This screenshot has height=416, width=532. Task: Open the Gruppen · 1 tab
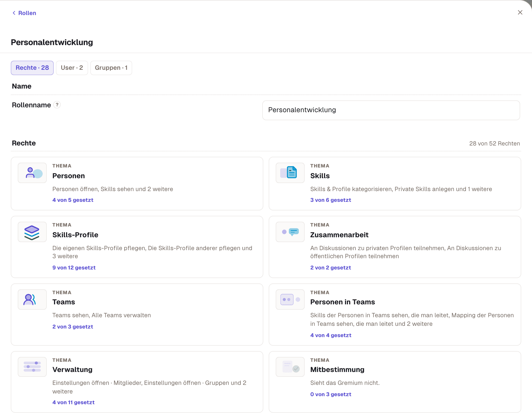pos(111,68)
